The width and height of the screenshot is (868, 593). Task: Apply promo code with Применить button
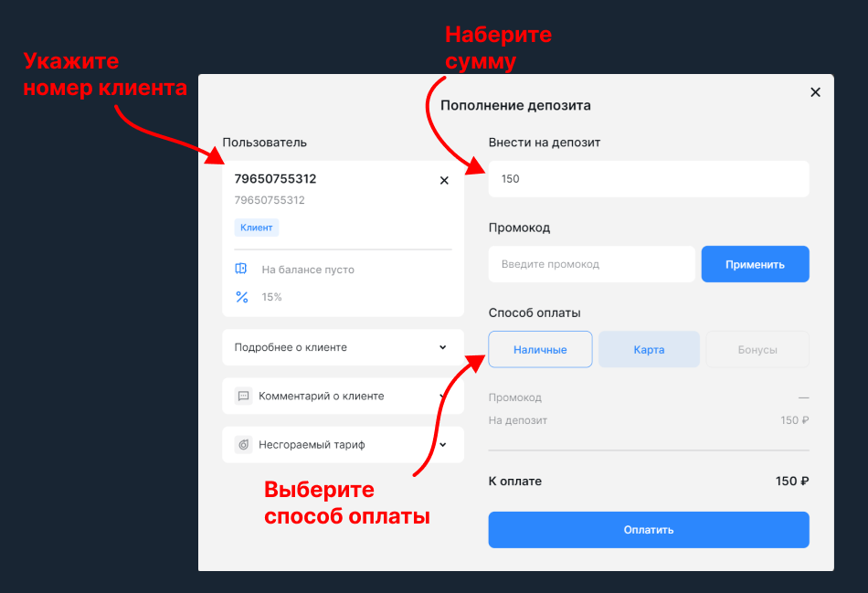[x=755, y=264]
